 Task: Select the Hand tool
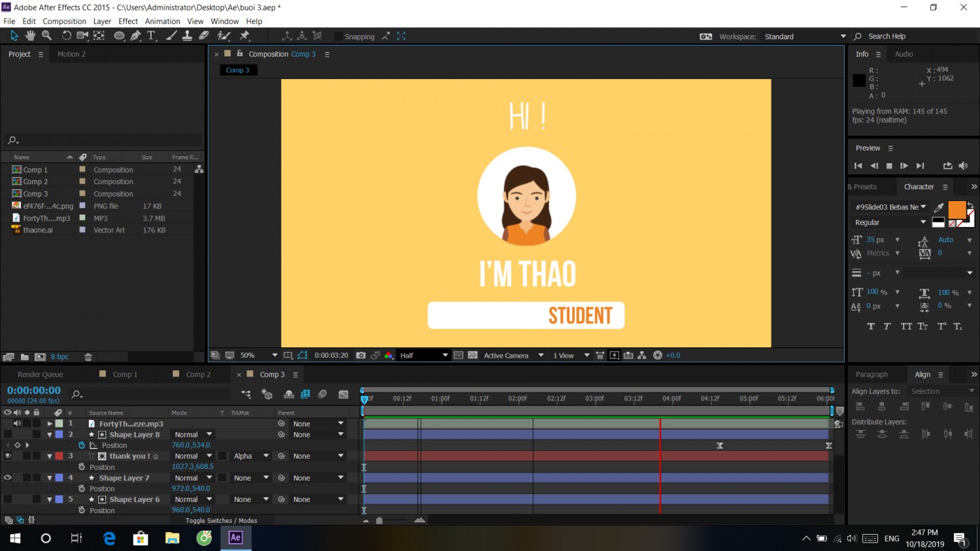30,36
